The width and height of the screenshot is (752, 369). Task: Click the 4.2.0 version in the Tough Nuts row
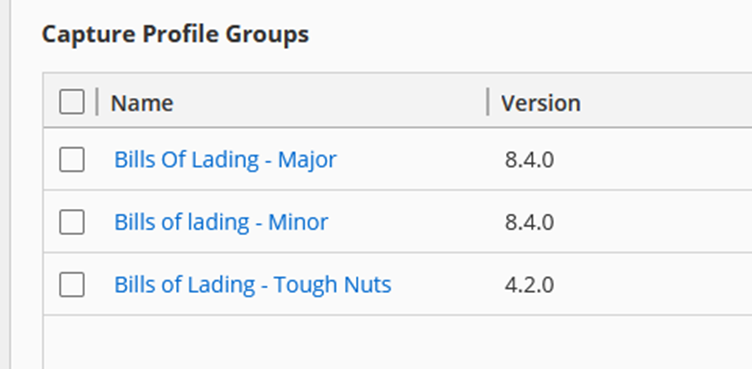click(x=529, y=285)
